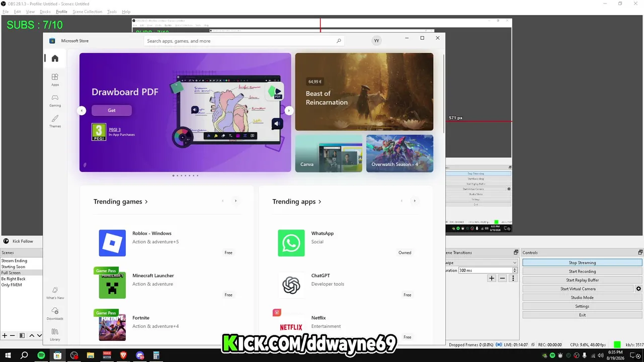The image size is (644, 362).
Task: Add a new scene in OBS Scenes panel
Action: coord(5,335)
